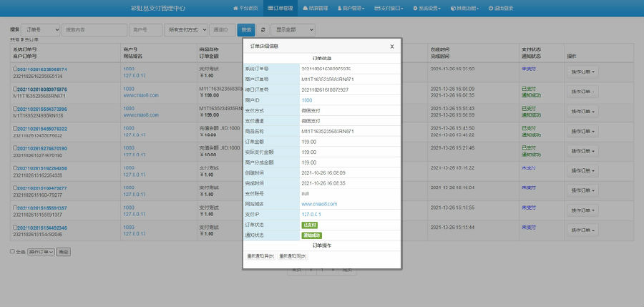Open 操作订单 dropdown for 16:08:09 order
The image size is (644, 307).
point(582,92)
